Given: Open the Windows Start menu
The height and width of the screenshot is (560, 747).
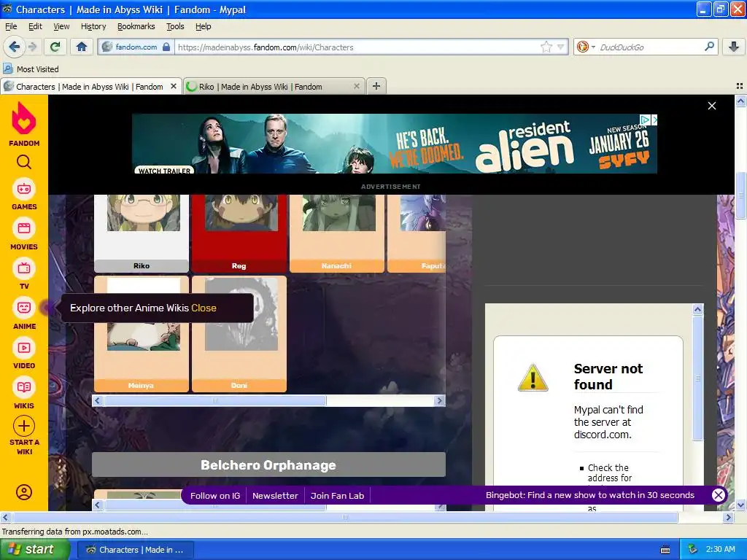Looking at the screenshot, I should pyautogui.click(x=35, y=549).
